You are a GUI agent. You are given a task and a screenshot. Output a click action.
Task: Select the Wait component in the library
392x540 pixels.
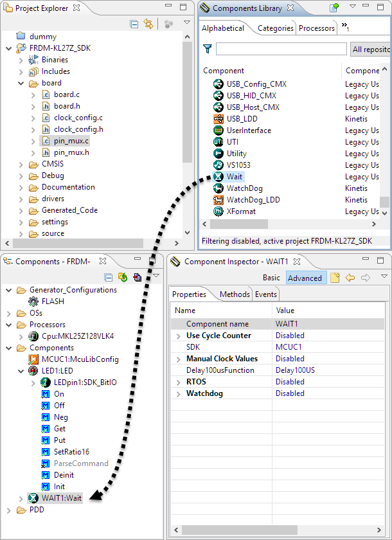tap(234, 177)
